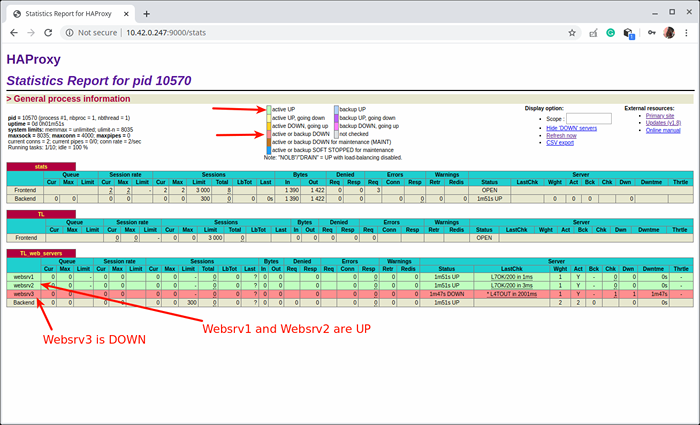Click the TL_web_servers proxy title
Image resolution: width=700 pixels, height=425 pixels.
[41, 253]
